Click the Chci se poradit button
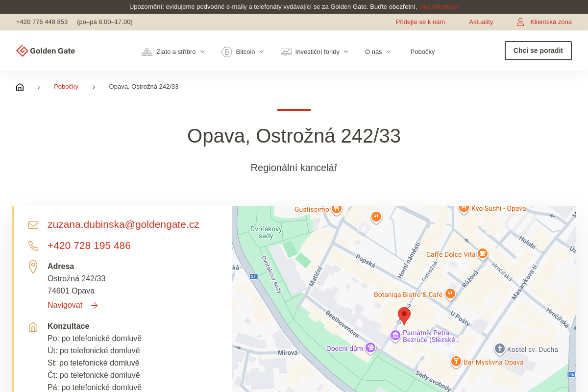 [538, 51]
